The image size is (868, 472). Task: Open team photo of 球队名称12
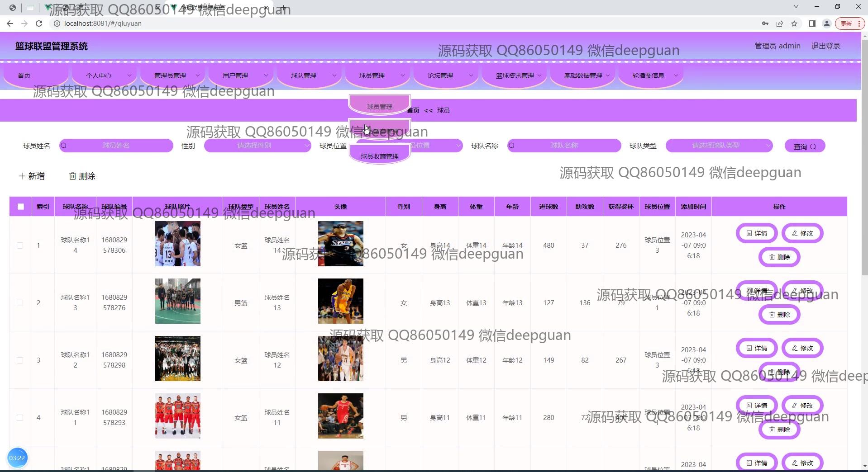pyautogui.click(x=178, y=359)
